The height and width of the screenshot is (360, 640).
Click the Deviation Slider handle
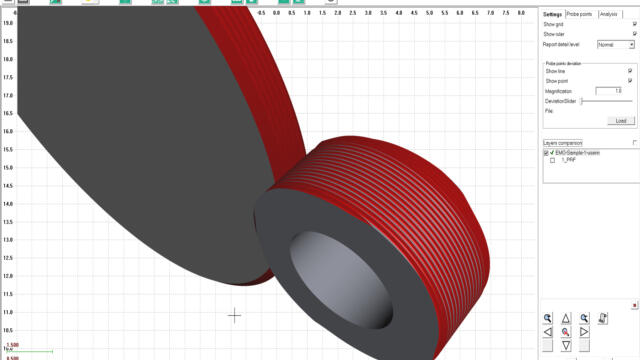(x=582, y=101)
